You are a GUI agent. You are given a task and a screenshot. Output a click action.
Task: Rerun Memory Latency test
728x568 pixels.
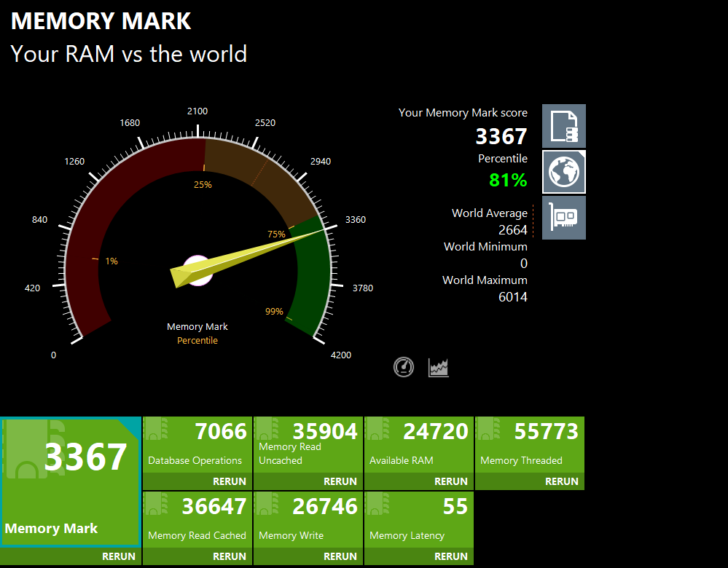451,556
